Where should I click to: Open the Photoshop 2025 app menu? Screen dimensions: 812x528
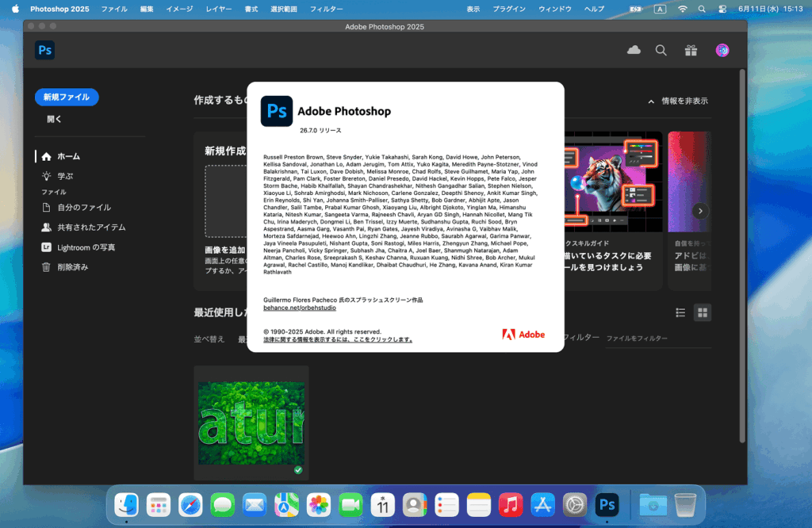[x=59, y=9]
